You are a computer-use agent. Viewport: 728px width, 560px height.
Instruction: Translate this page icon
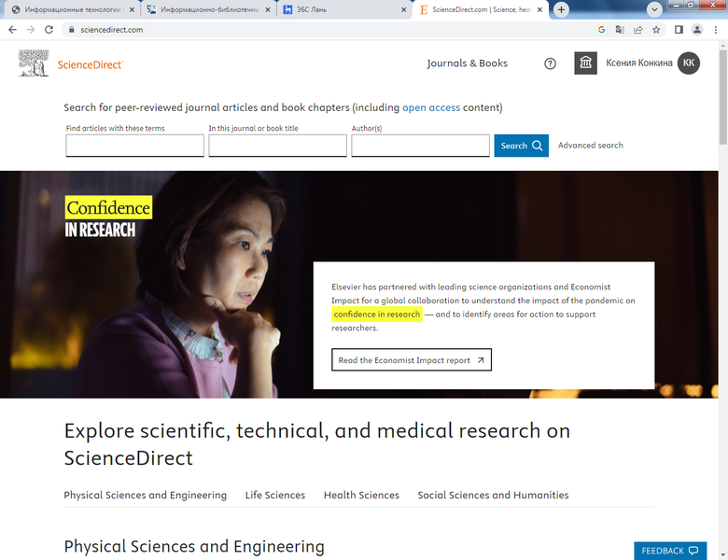620,30
